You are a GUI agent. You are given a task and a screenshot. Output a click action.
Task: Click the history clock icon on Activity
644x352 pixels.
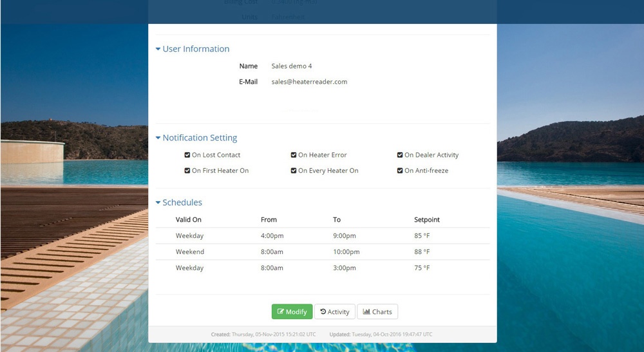pyautogui.click(x=323, y=312)
